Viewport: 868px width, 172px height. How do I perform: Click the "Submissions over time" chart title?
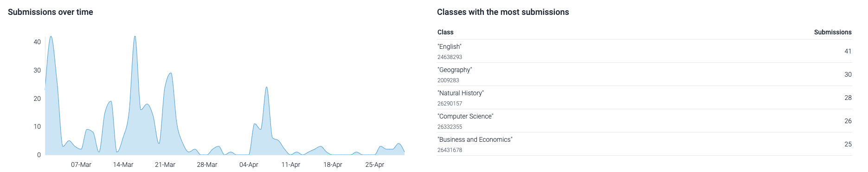51,12
